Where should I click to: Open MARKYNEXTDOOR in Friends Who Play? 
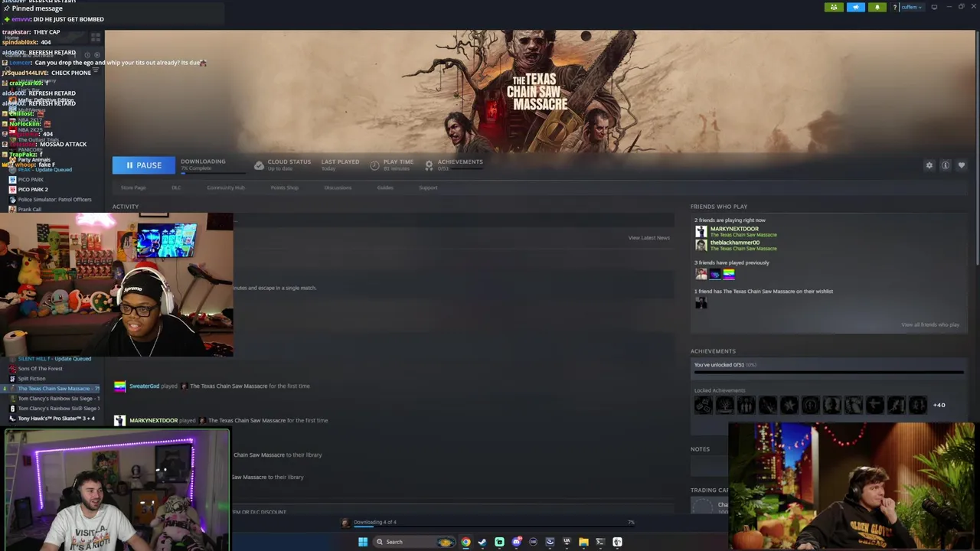coord(734,229)
